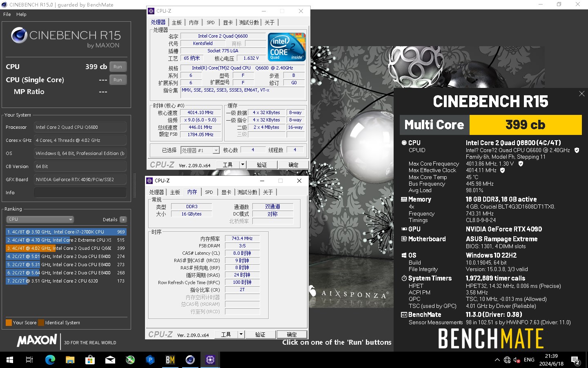Image resolution: width=588 pixels, height=368 pixels.
Task: Click 验证 button in upper CPU-Z window
Action: coord(262,165)
